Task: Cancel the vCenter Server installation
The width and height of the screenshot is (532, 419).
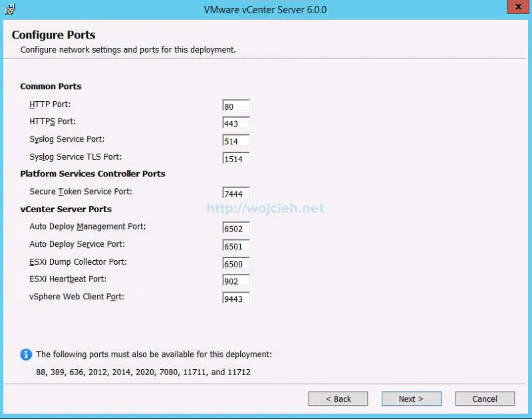Action: [484, 398]
